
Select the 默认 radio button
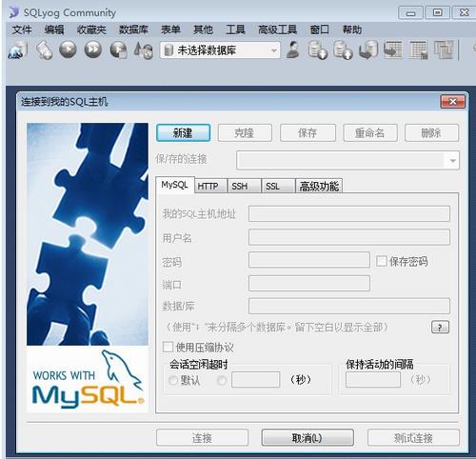173,380
